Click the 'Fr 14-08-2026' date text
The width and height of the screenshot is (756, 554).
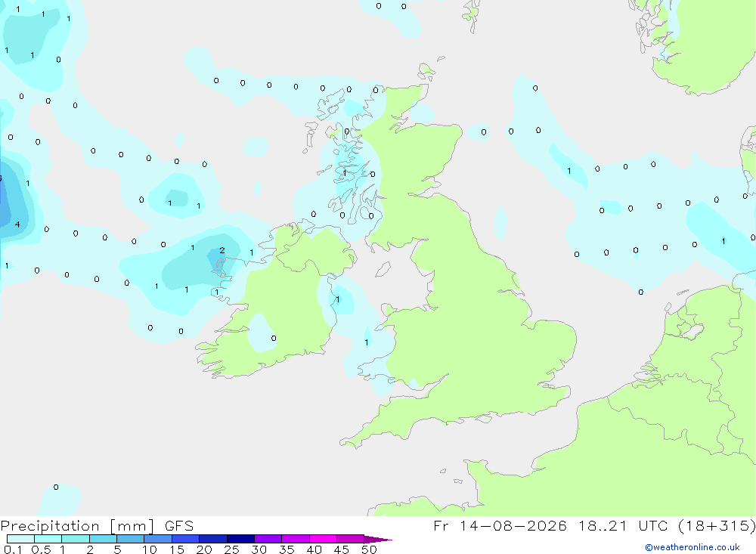coord(500,525)
